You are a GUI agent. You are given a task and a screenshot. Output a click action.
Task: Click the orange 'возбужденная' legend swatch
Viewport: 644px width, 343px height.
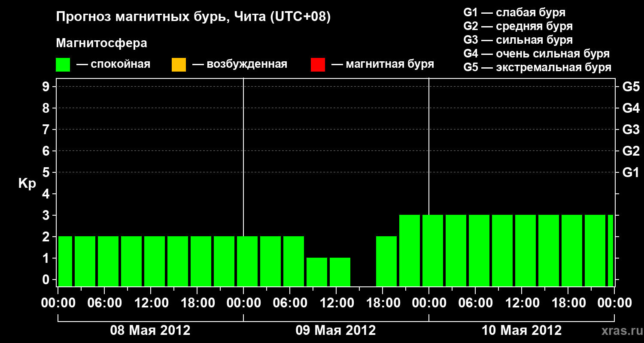[179, 65]
